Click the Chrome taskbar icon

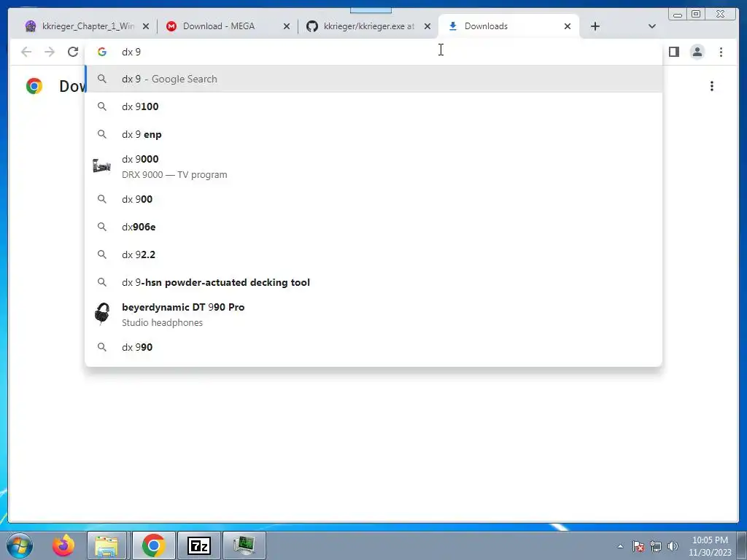[153, 545]
